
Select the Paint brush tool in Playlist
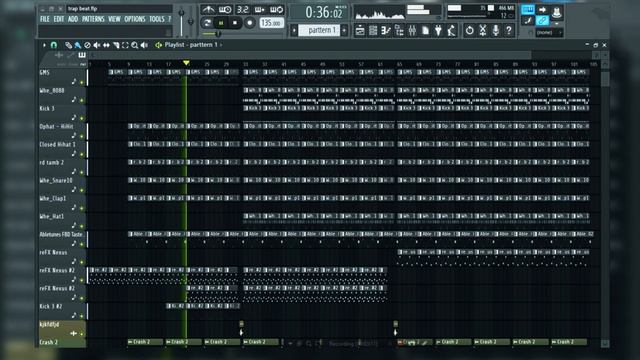(x=78, y=45)
